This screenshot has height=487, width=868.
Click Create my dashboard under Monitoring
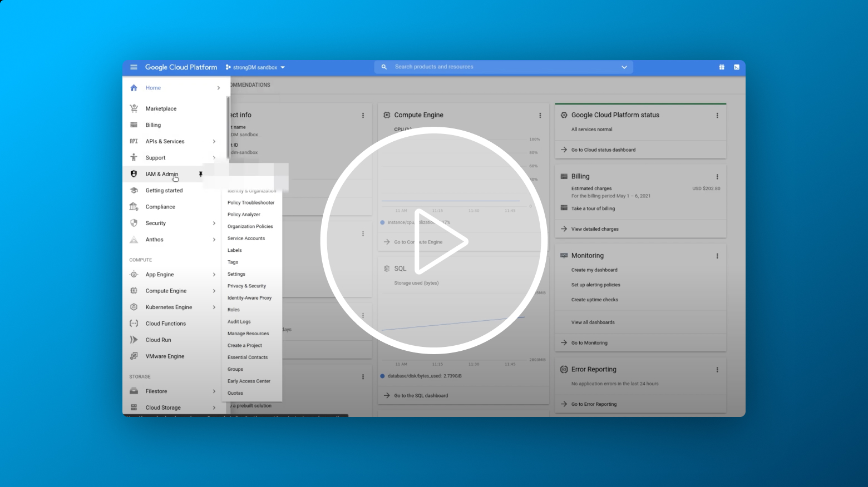coord(594,270)
